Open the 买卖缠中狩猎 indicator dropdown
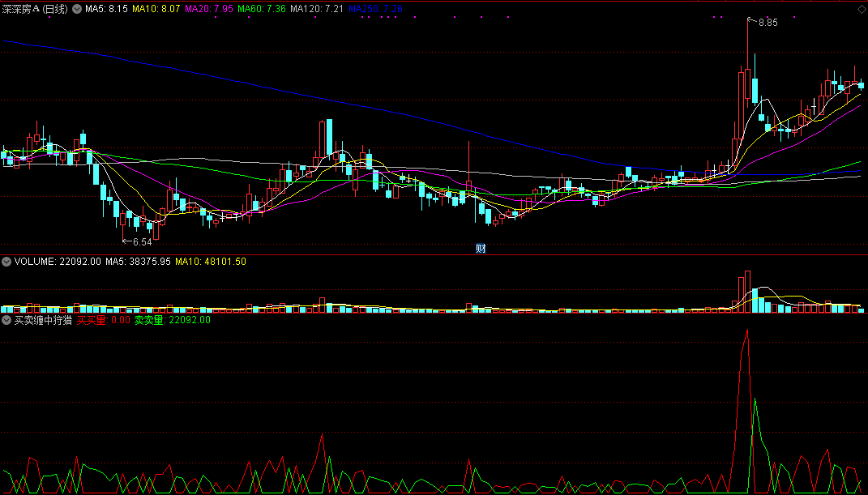 6,320
